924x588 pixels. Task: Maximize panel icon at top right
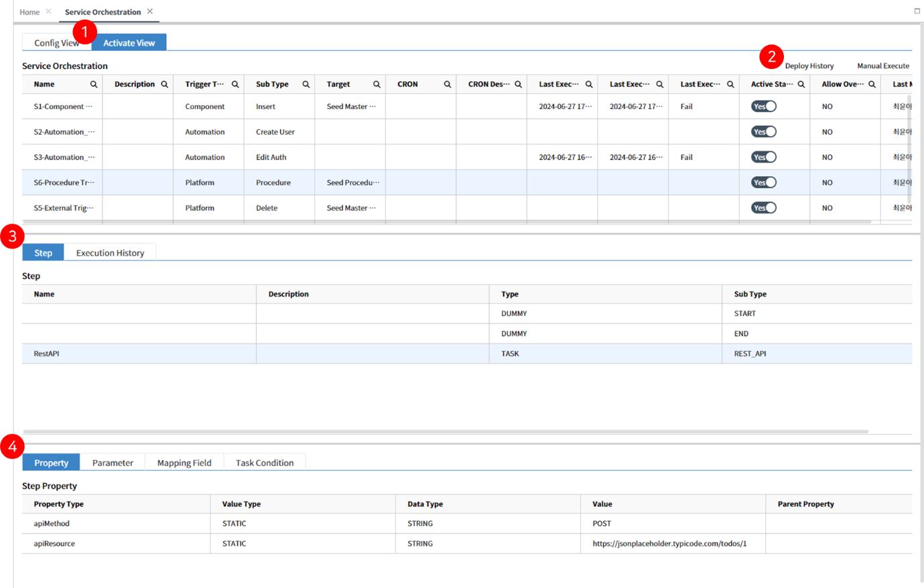point(917,11)
